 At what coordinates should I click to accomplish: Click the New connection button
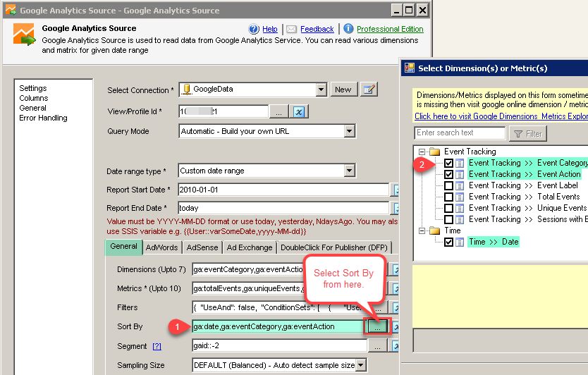(x=343, y=90)
